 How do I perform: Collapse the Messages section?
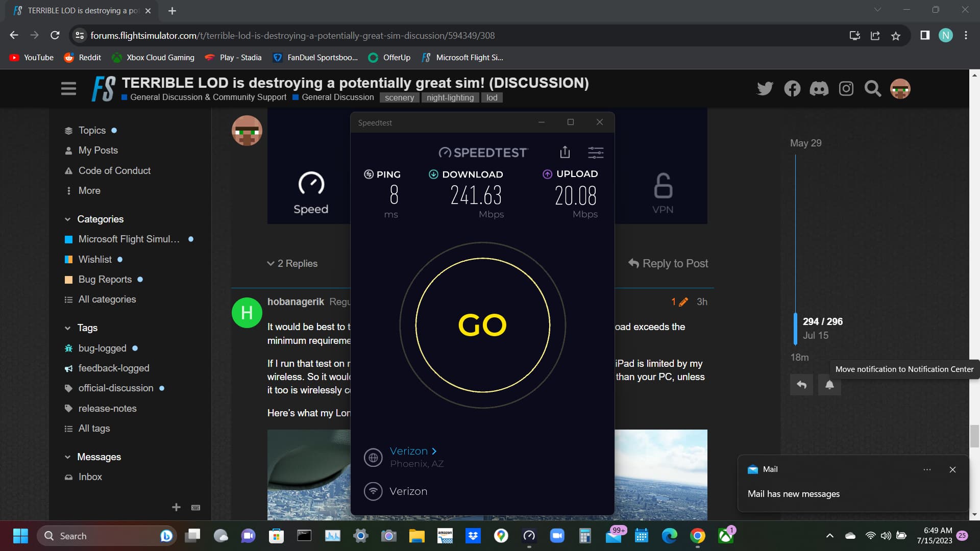(x=93, y=457)
